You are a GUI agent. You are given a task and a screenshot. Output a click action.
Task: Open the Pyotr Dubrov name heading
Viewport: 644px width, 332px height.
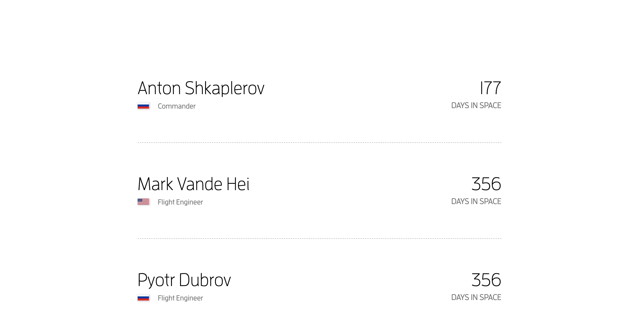point(184,280)
